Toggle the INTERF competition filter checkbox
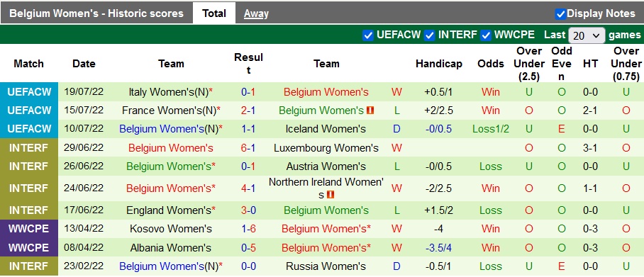 pos(430,35)
